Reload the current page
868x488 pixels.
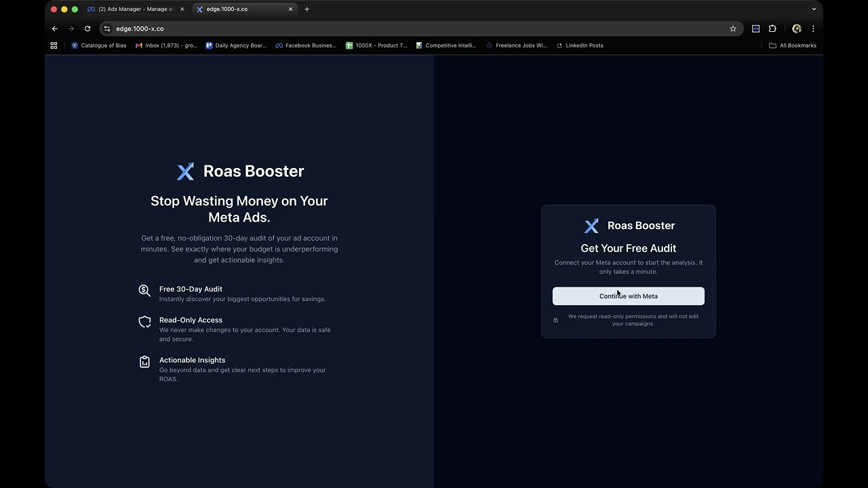tap(87, 28)
